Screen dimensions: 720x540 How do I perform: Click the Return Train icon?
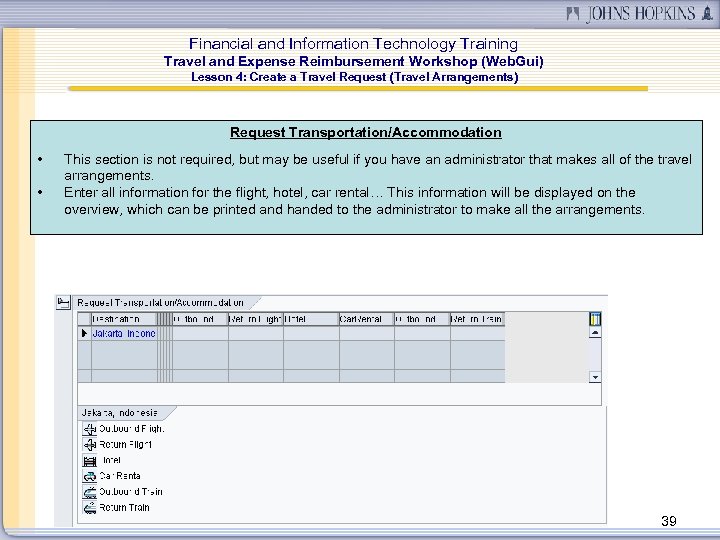point(90,507)
